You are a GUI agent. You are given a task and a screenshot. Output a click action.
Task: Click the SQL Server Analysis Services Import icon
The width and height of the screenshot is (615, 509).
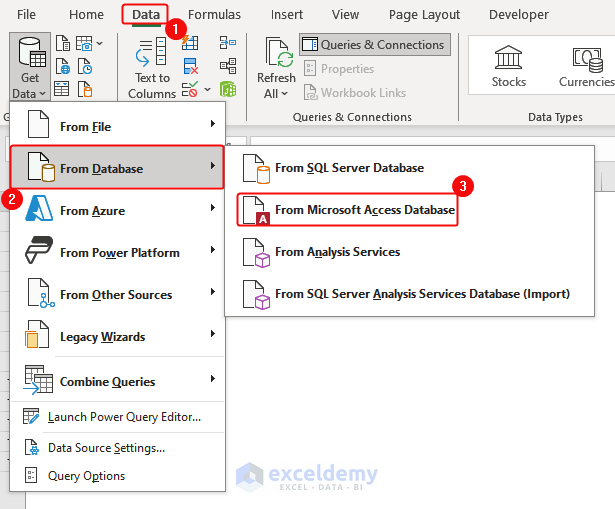[x=256, y=294]
